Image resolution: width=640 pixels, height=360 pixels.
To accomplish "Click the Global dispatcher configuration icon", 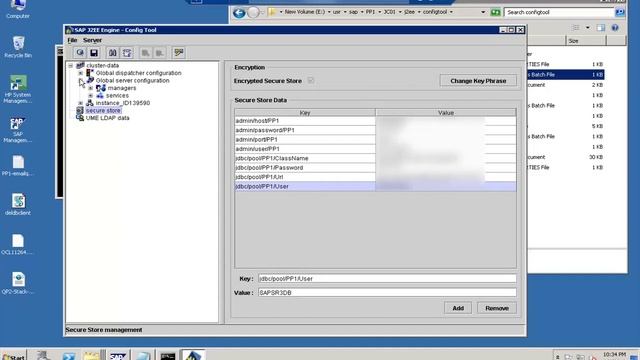I will (x=90, y=73).
